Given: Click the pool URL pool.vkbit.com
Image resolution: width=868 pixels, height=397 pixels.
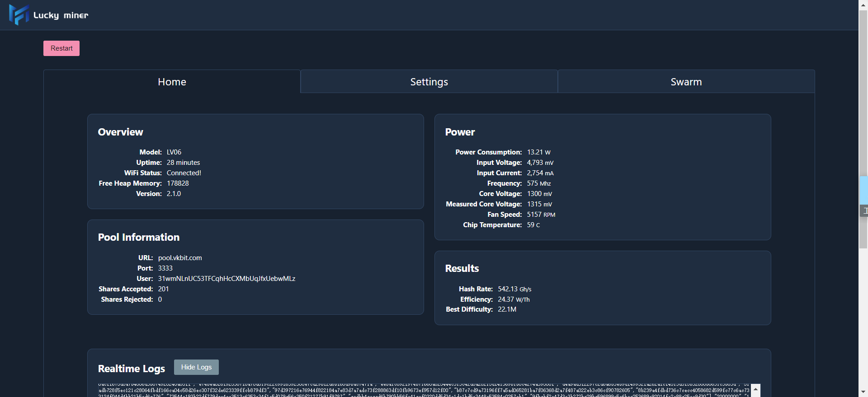Looking at the screenshot, I should (x=180, y=258).
